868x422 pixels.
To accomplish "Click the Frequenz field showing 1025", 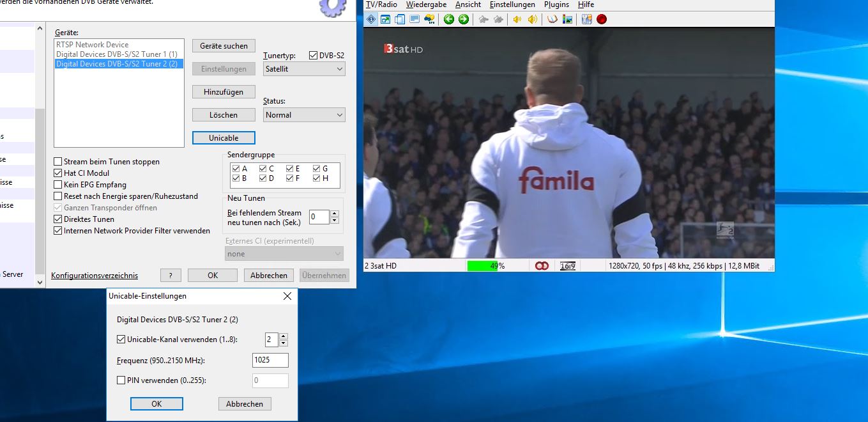I will click(x=270, y=360).
